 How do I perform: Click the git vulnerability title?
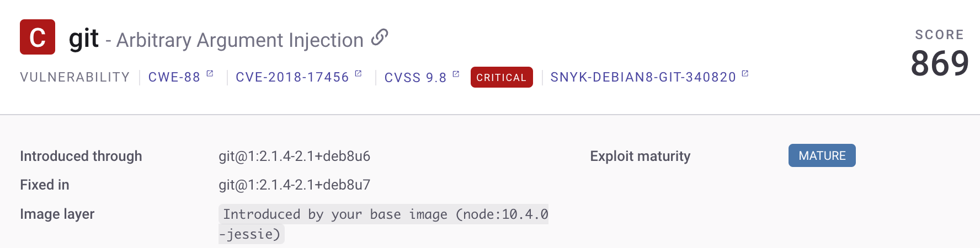[x=84, y=39]
